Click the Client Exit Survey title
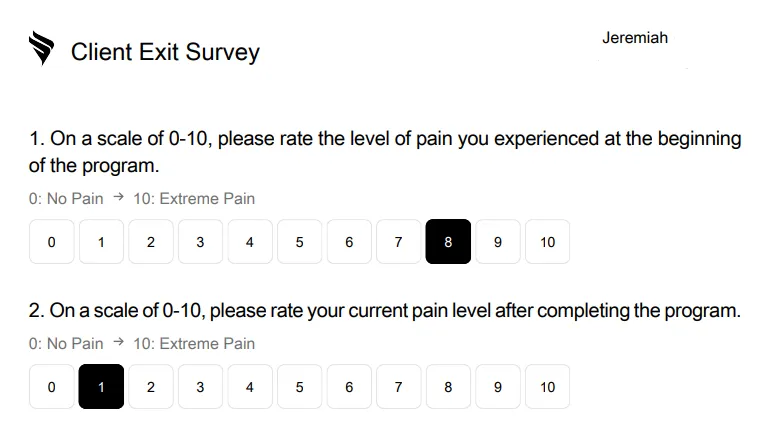The height and width of the screenshot is (427, 763). point(165,52)
